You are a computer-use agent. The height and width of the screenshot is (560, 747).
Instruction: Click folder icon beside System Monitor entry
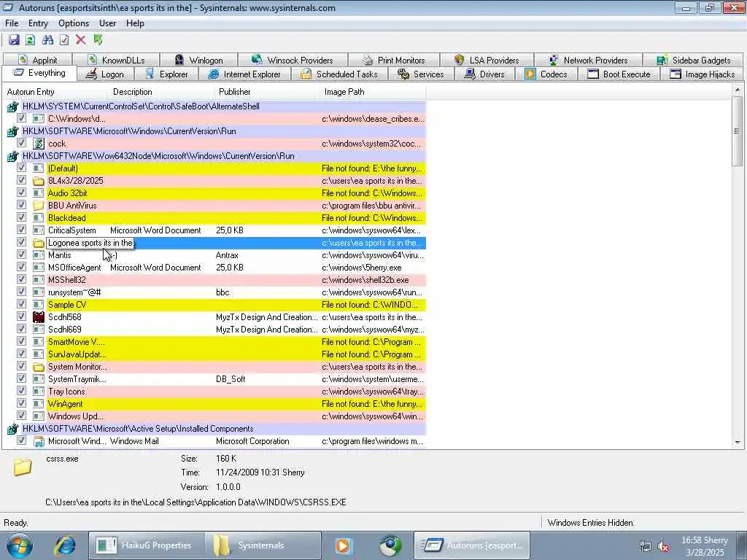click(x=39, y=367)
